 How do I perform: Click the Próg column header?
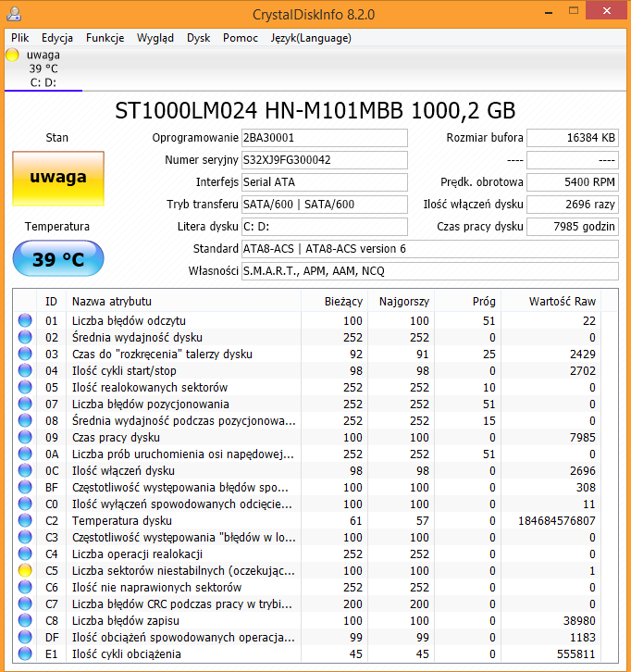click(x=467, y=301)
